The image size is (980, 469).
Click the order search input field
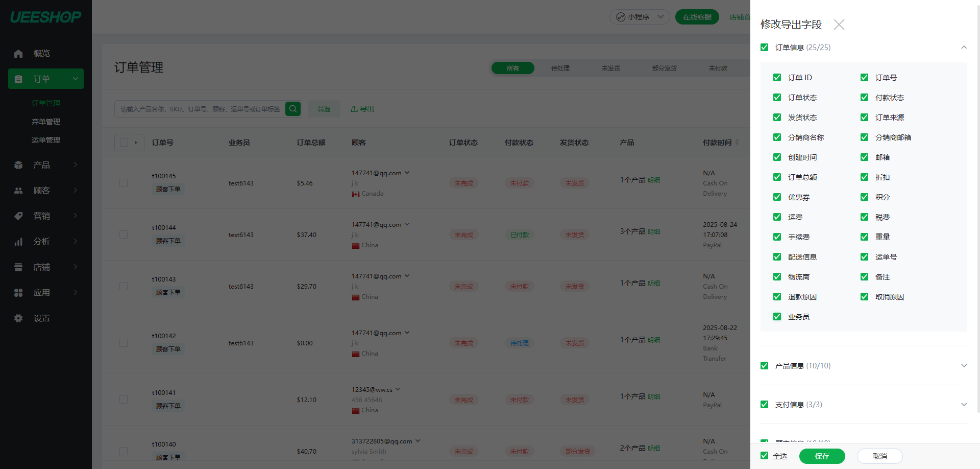pos(200,109)
